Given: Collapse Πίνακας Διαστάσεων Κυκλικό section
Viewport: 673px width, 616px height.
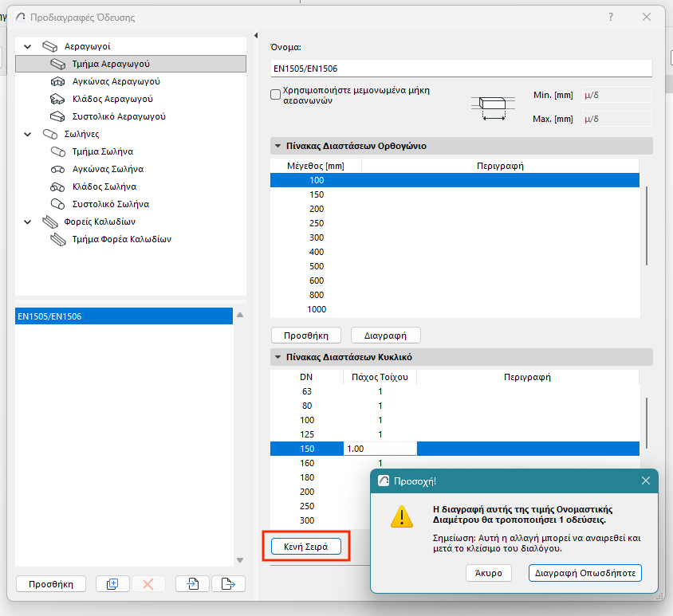Looking at the screenshot, I should tap(277, 357).
